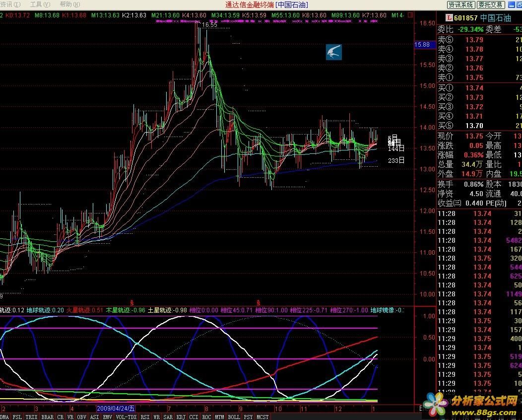The height and width of the screenshot is (420, 522).
Task: Switch to the OBV indicator tab
Action: tap(81, 417)
